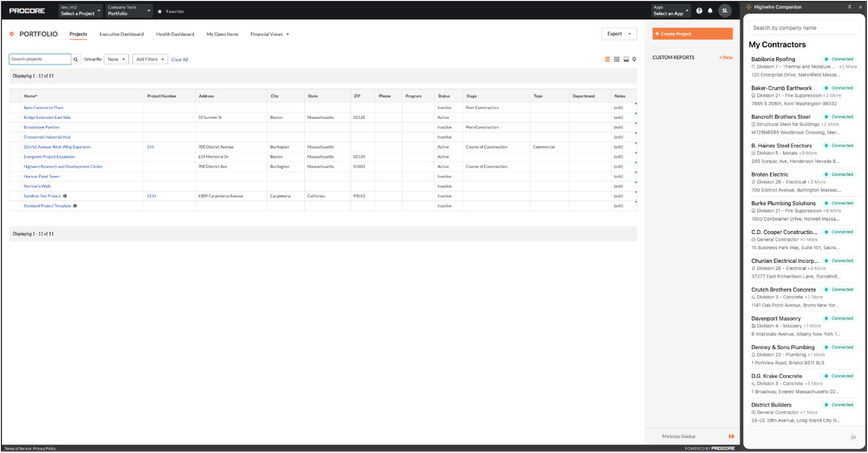The image size is (868, 453).
Task: Go to the Executive Dashboard tab
Action: click(121, 34)
